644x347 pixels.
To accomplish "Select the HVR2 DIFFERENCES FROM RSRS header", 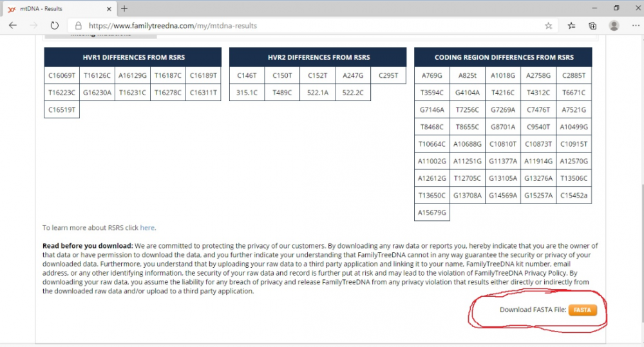I will 318,57.
